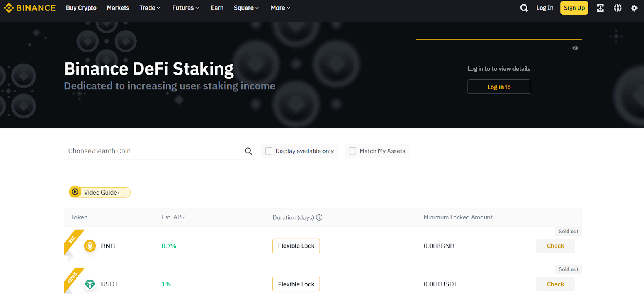The width and height of the screenshot is (644, 294).
Task: Click the 0.001USDT minimum amount
Action: [441, 284]
